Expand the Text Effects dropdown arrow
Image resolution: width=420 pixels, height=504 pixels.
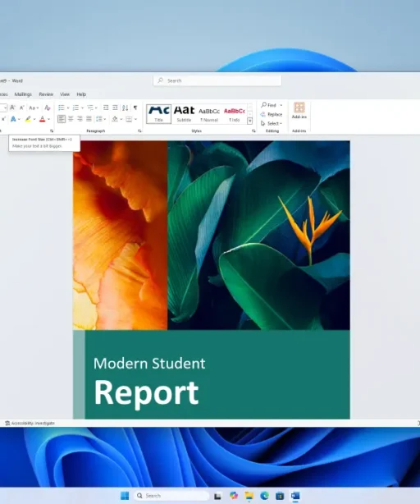[x=19, y=119]
